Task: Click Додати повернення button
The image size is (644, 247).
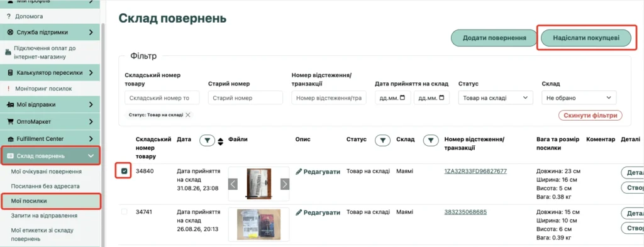Action: tap(494, 38)
